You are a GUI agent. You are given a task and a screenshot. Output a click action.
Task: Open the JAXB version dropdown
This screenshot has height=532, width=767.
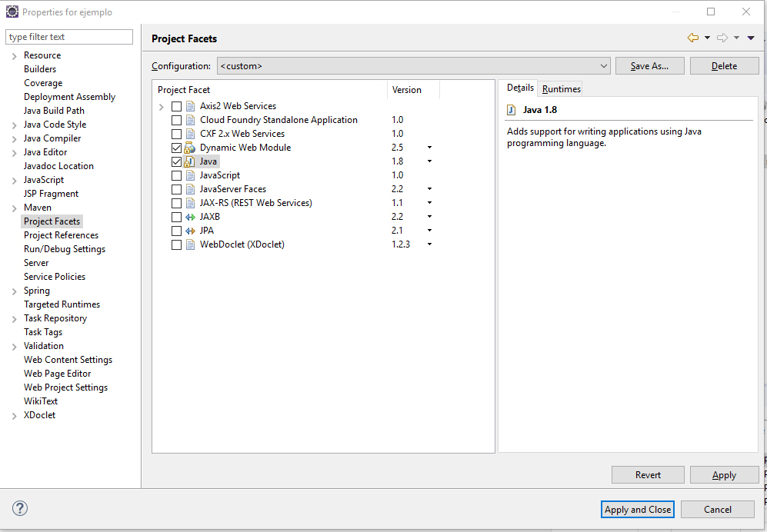(x=429, y=216)
